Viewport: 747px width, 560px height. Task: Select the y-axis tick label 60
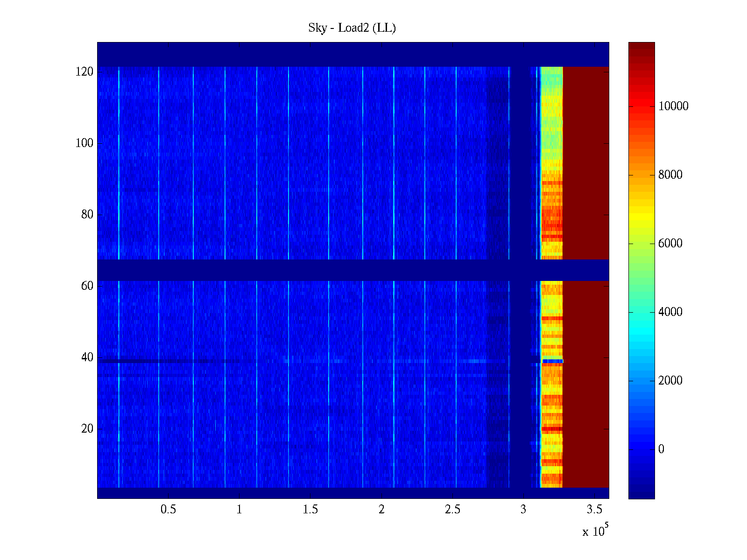(87, 286)
